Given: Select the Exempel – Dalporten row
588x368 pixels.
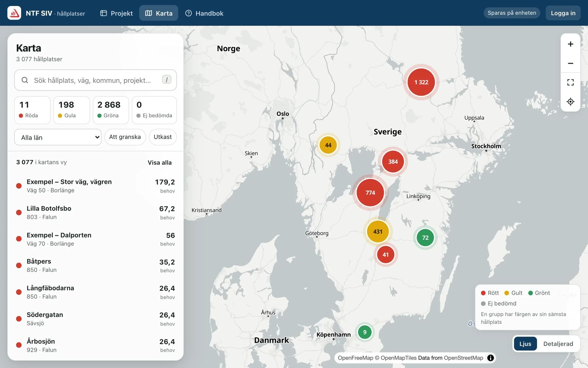Looking at the screenshot, I should click(x=95, y=239).
